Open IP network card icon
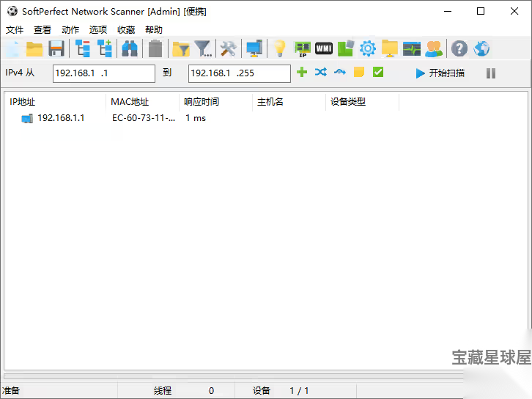Screen dimensions: 532x399 (303, 49)
